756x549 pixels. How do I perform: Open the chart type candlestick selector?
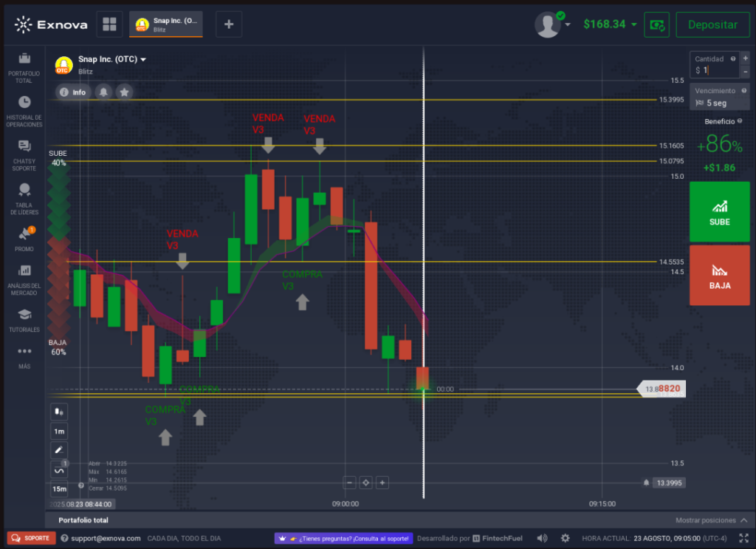coord(59,412)
